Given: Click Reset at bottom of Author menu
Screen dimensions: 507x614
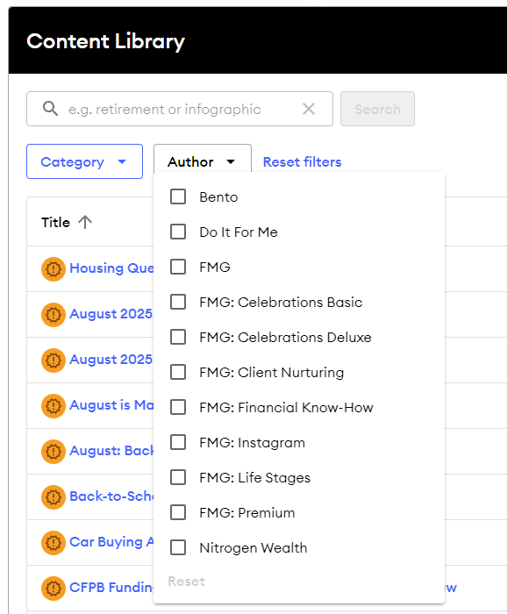Looking at the screenshot, I should pyautogui.click(x=186, y=581).
